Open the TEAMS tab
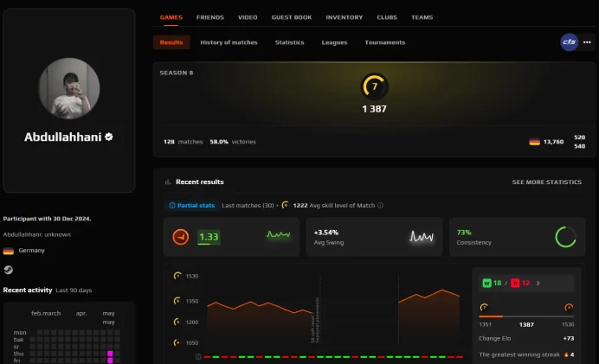599x364 pixels. (x=422, y=17)
